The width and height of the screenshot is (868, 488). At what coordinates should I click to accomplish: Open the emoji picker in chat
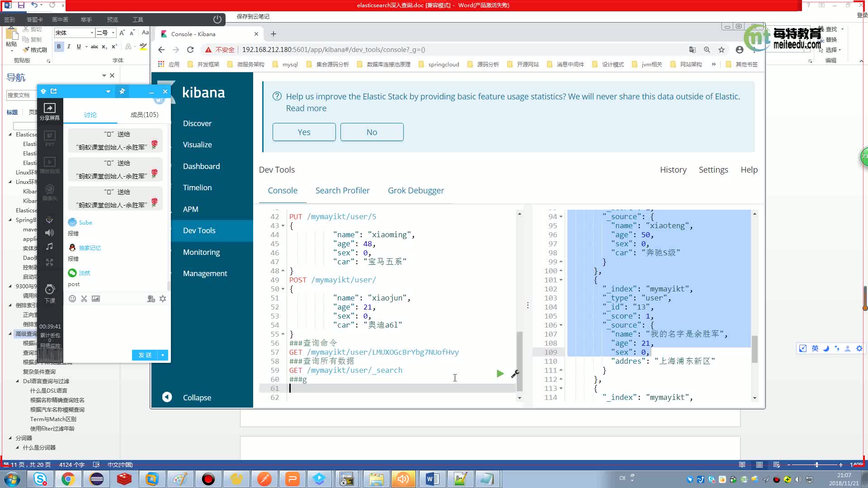tap(72, 299)
